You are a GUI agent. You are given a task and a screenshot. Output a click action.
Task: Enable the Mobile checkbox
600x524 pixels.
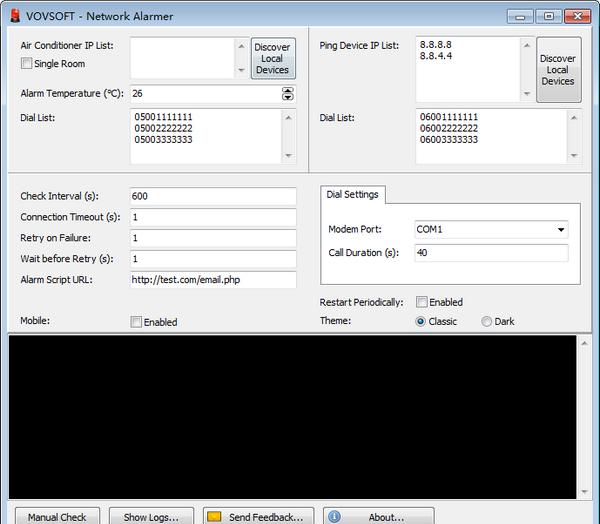(136, 322)
